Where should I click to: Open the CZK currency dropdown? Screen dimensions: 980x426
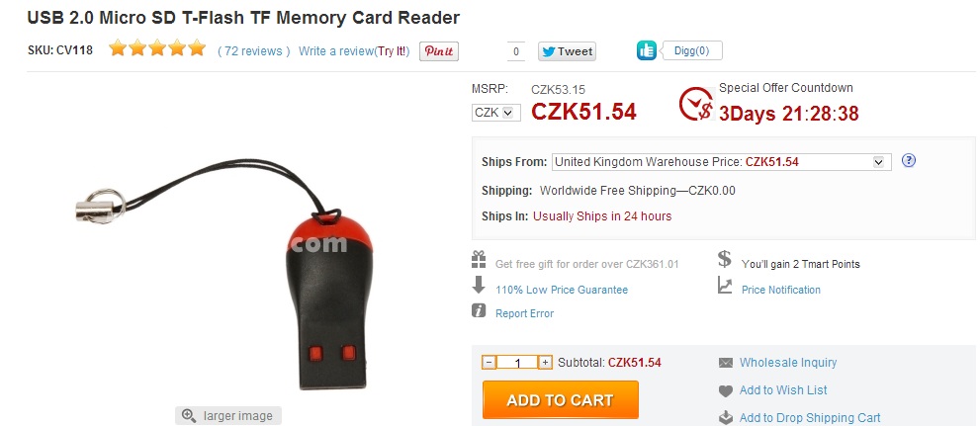[x=495, y=113]
